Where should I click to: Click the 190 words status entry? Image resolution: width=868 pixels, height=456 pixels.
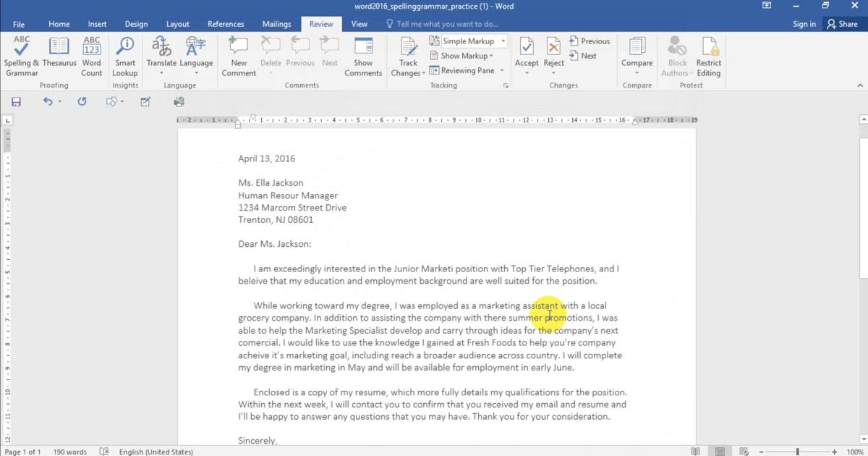(70, 452)
